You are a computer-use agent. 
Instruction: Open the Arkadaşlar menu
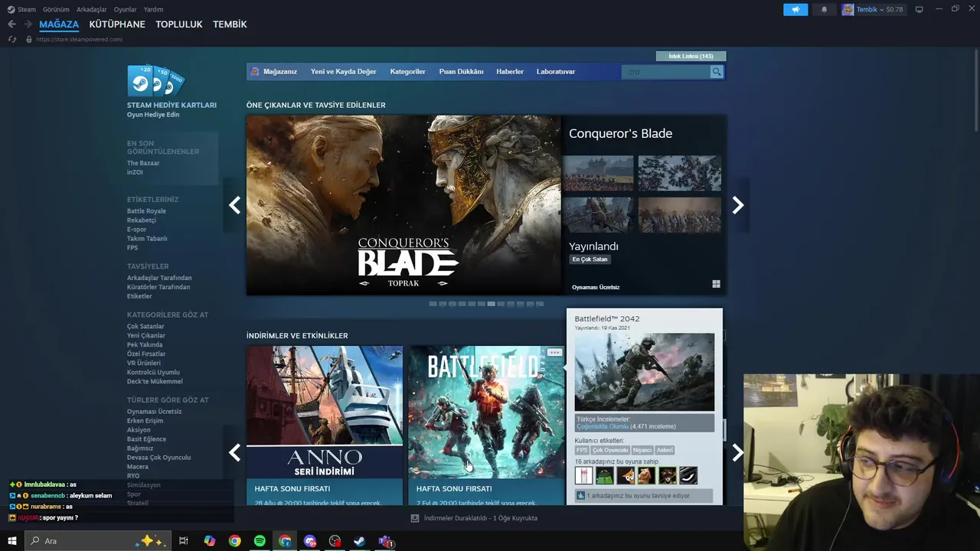[x=92, y=9]
